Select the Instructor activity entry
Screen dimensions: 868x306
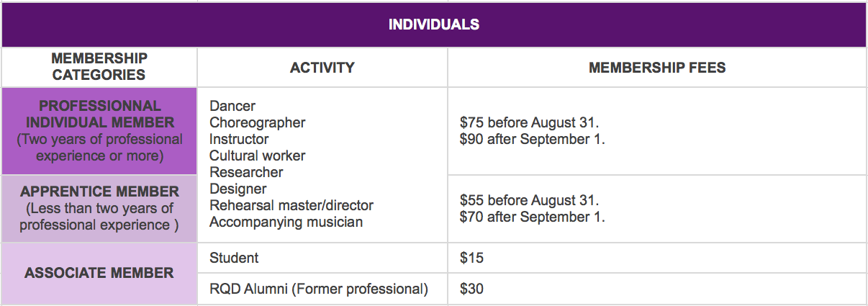(239, 139)
